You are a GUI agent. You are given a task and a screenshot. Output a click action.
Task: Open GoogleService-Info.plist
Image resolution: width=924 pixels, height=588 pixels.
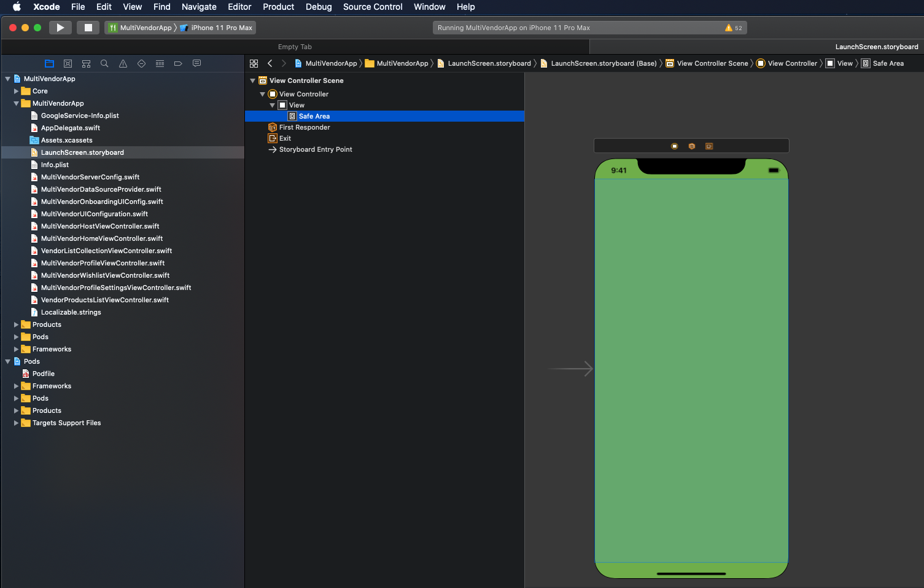coord(80,116)
